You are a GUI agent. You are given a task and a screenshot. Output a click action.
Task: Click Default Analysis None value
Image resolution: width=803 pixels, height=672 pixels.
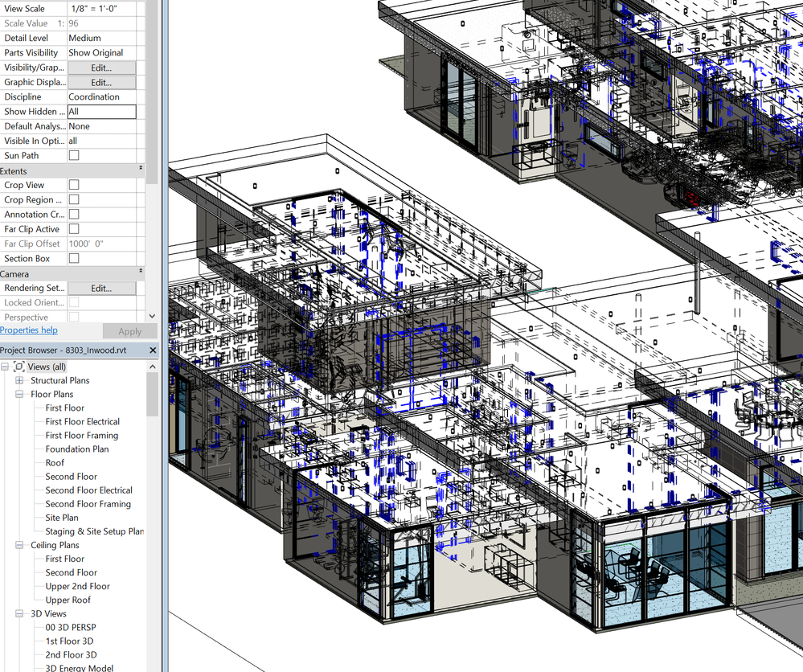click(102, 126)
